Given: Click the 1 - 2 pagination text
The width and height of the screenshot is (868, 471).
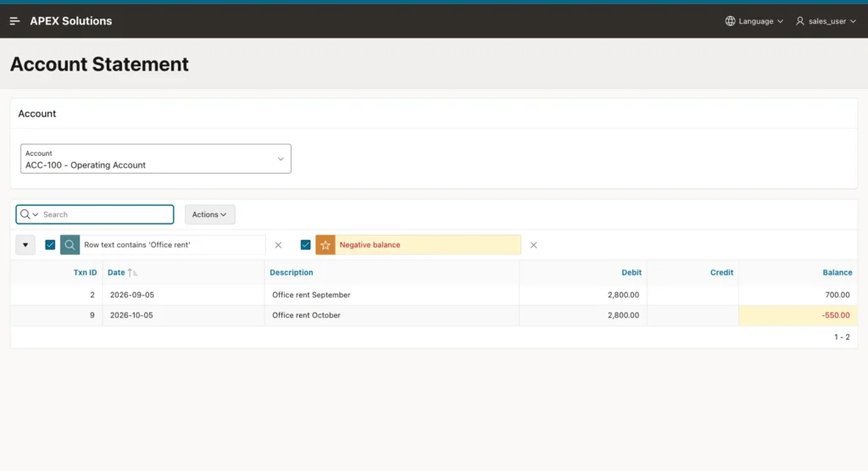Looking at the screenshot, I should pyautogui.click(x=842, y=337).
